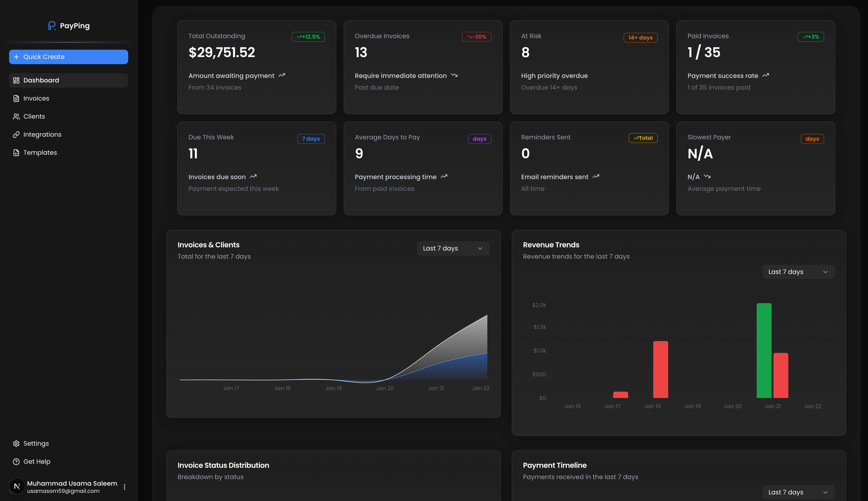Select the Templates icon

(16, 152)
